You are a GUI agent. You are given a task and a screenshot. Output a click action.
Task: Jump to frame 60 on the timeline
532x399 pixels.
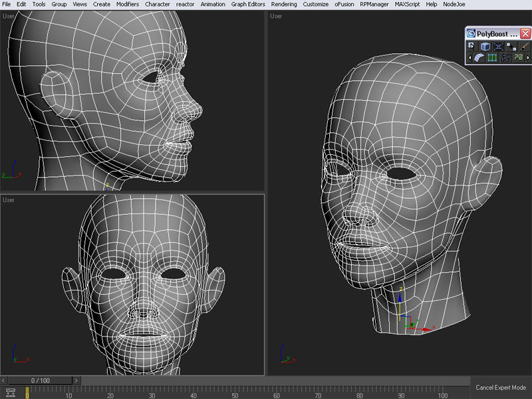click(x=277, y=395)
